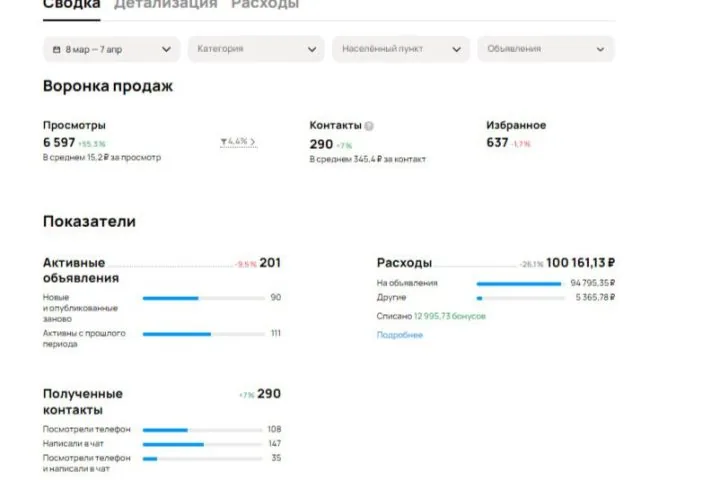
Task: Click the Посмотрели телефон bar showing 108
Action: 202,430
